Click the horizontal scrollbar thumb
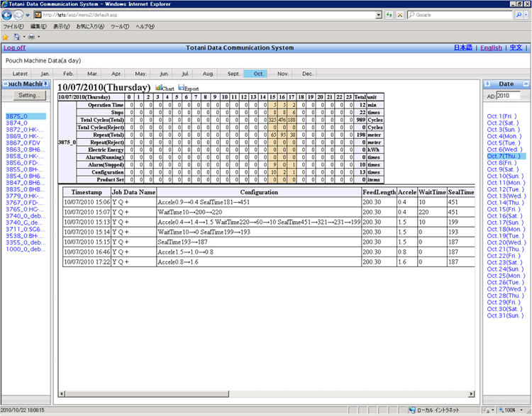Screen dimensions: 532x416 [x=147, y=393]
